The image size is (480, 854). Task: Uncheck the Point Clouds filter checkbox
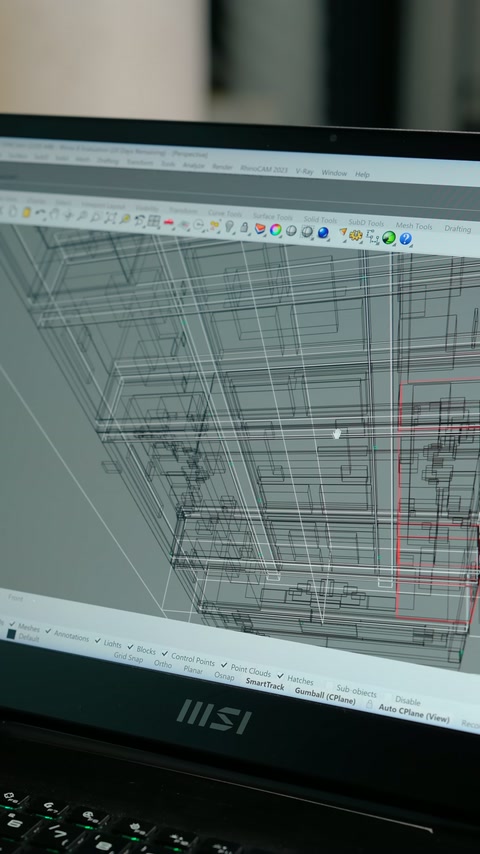pos(224,664)
